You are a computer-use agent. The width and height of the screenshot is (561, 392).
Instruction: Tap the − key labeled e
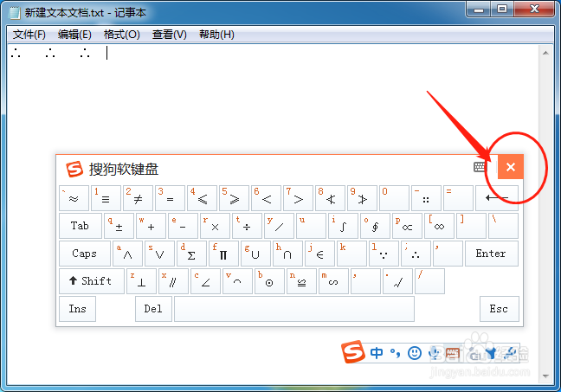(184, 226)
